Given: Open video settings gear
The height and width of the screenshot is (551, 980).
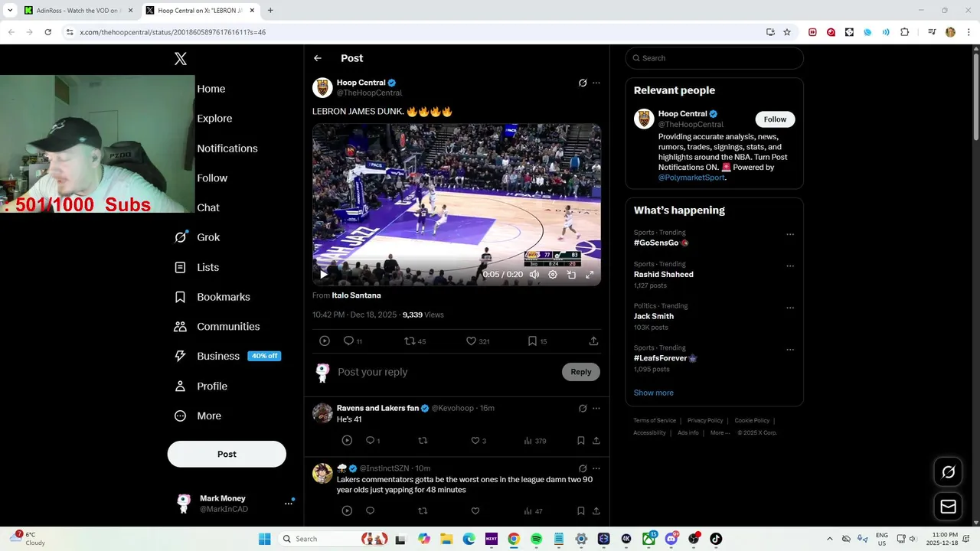Looking at the screenshot, I should point(553,274).
